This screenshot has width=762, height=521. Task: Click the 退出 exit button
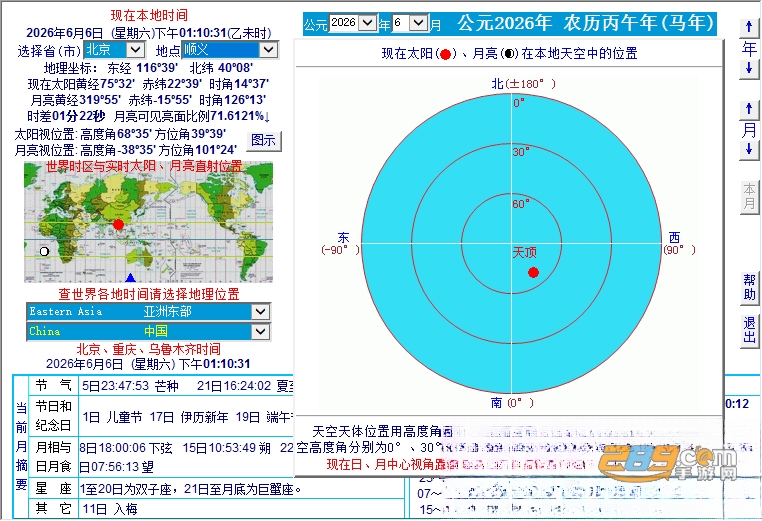tap(749, 330)
